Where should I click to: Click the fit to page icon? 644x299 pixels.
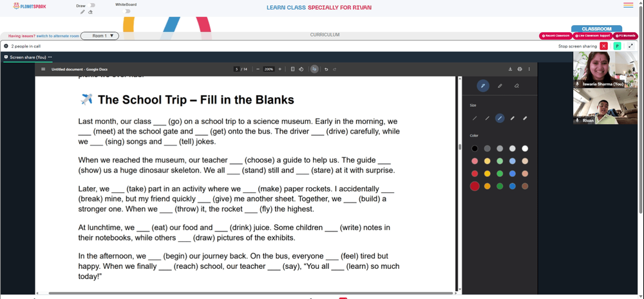[292, 69]
